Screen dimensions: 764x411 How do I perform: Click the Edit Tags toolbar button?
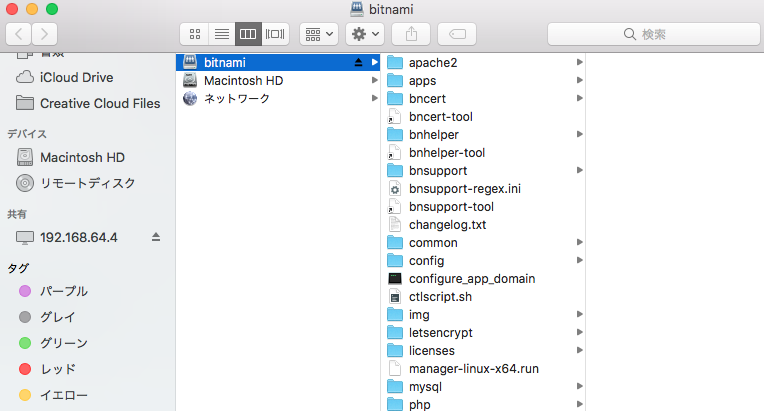tap(457, 34)
